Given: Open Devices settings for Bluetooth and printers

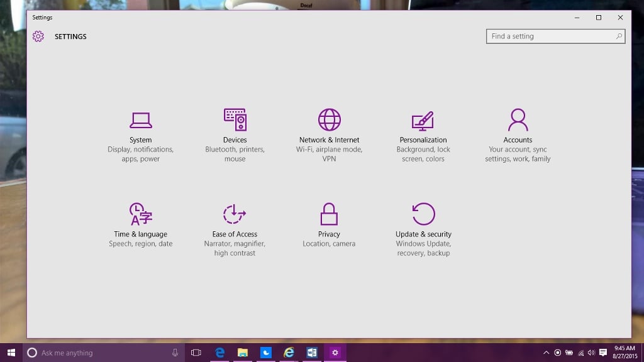Looking at the screenshot, I should coord(235,136).
